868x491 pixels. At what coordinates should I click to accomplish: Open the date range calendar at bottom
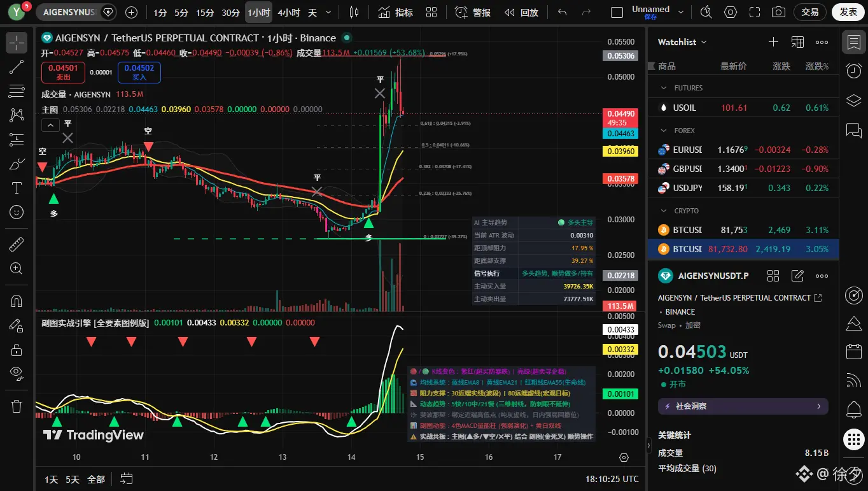point(126,479)
